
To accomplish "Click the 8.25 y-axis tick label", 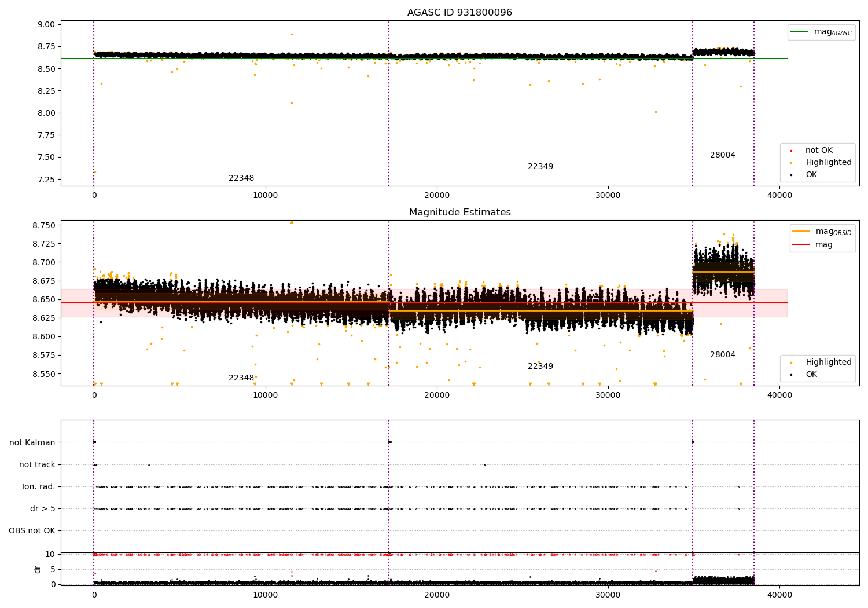I will 46,91.
